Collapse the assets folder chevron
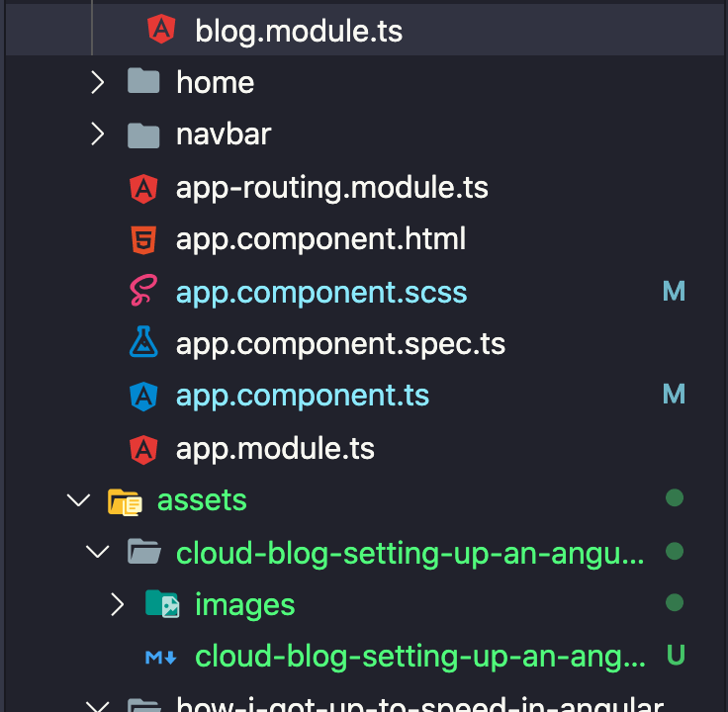 (x=78, y=500)
